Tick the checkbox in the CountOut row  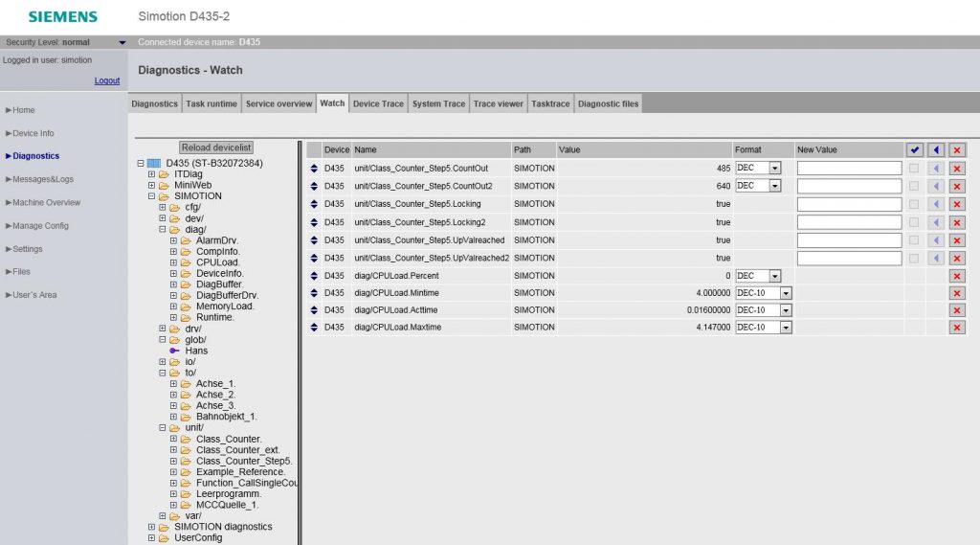pos(914,169)
